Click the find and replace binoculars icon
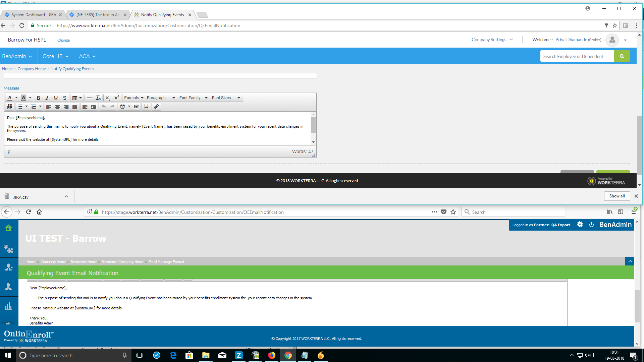This screenshot has width=644, height=362. tap(10, 107)
